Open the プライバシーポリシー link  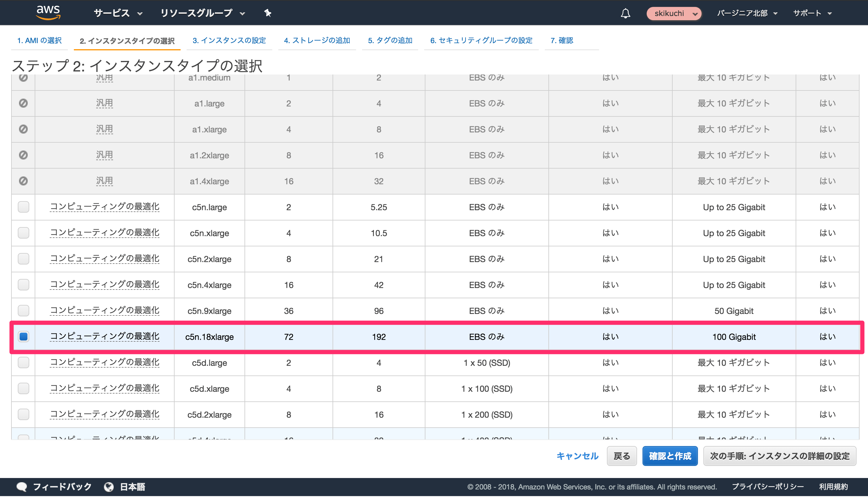[x=768, y=487]
